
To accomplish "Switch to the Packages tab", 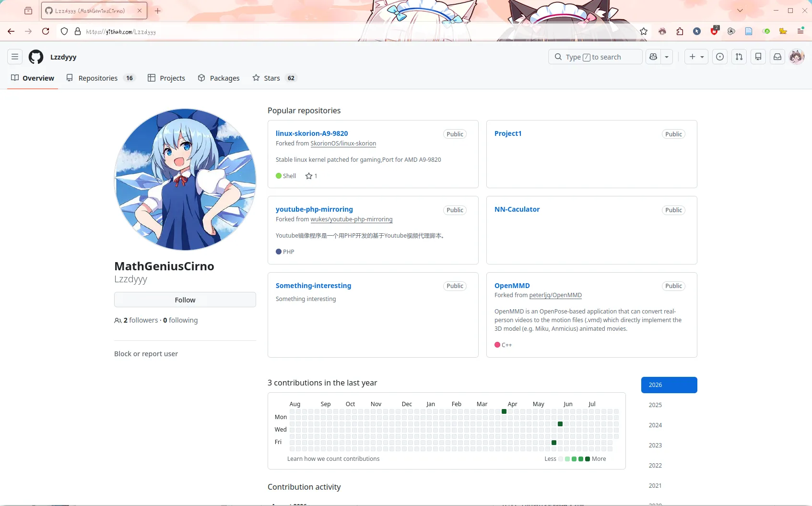I will click(x=219, y=78).
